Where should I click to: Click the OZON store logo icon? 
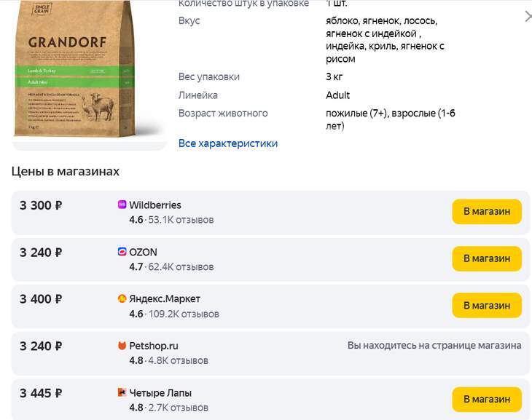pyautogui.click(x=122, y=252)
